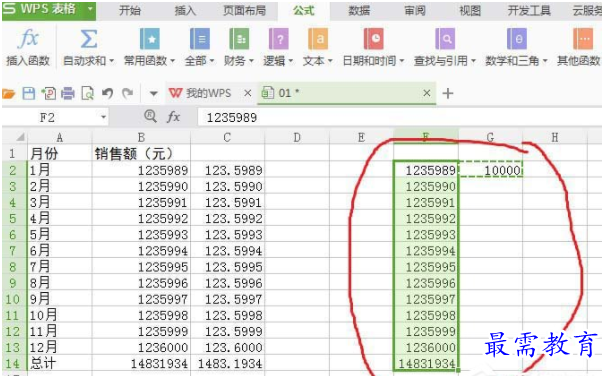
Task: Select column D header
Action: click(x=297, y=138)
